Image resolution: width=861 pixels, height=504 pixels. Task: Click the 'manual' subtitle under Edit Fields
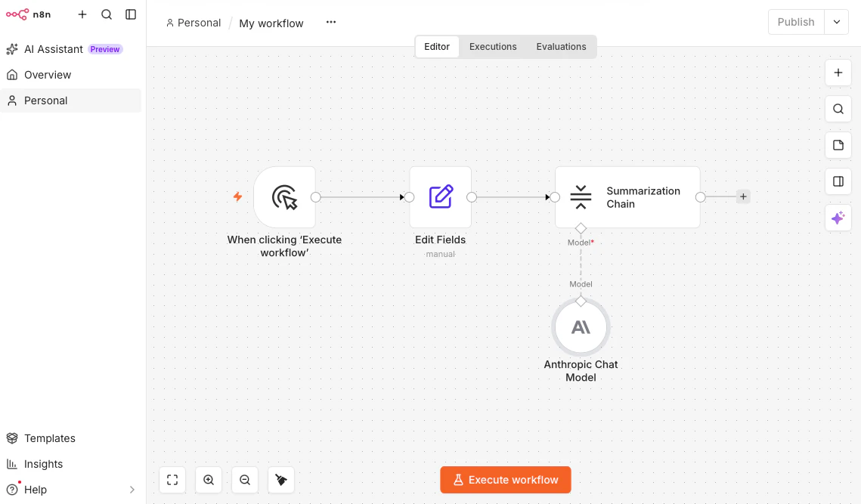[441, 254]
